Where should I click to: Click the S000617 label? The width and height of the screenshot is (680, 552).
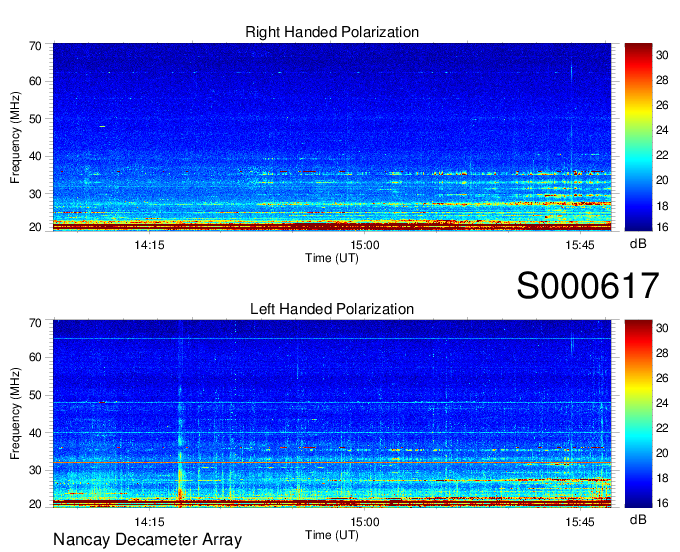coord(588,286)
